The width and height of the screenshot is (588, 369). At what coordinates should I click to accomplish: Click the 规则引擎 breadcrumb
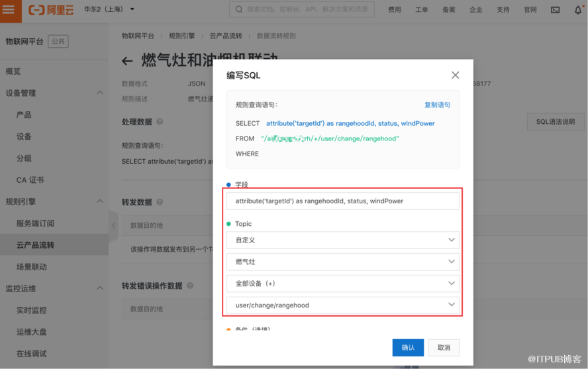[x=182, y=36]
